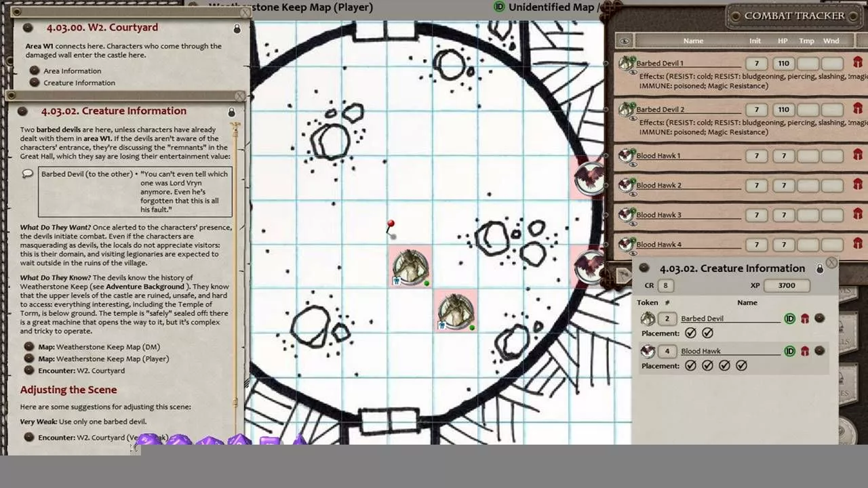Image resolution: width=868 pixels, height=488 pixels.
Task: Click the link icon beside left Creature Information title
Action: [23, 111]
